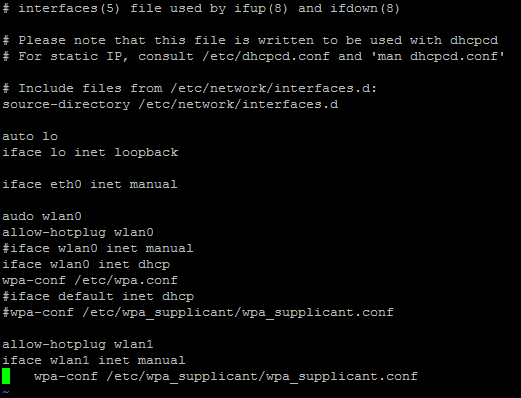Click 'allow-hotplug wlan0' line
The image size is (521, 398).
(78, 232)
